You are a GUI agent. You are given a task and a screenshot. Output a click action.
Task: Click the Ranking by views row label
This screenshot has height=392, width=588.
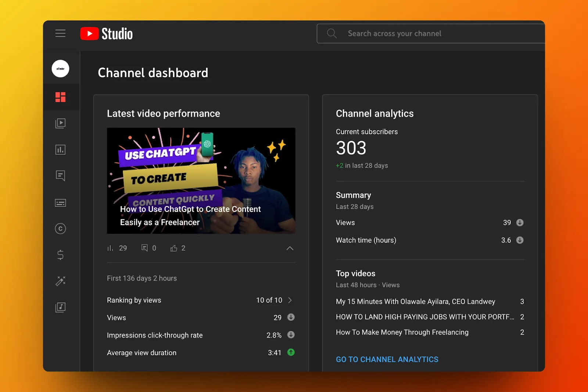[134, 300]
